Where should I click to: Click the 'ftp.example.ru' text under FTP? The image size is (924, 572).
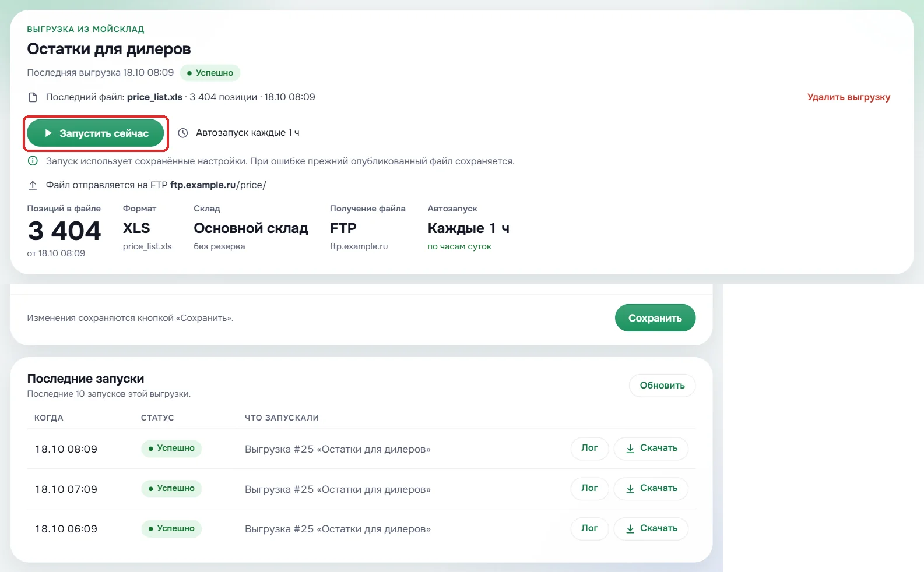pyautogui.click(x=359, y=246)
